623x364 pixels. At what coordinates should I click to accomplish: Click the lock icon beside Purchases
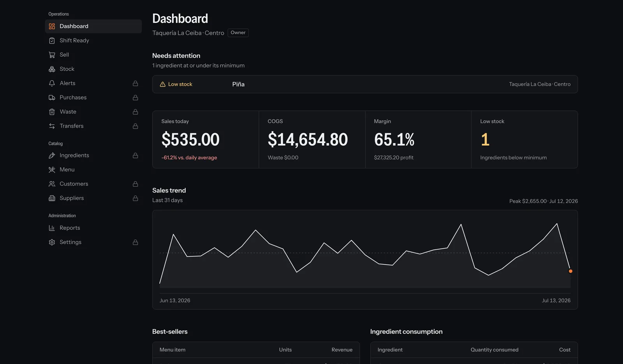(136, 98)
